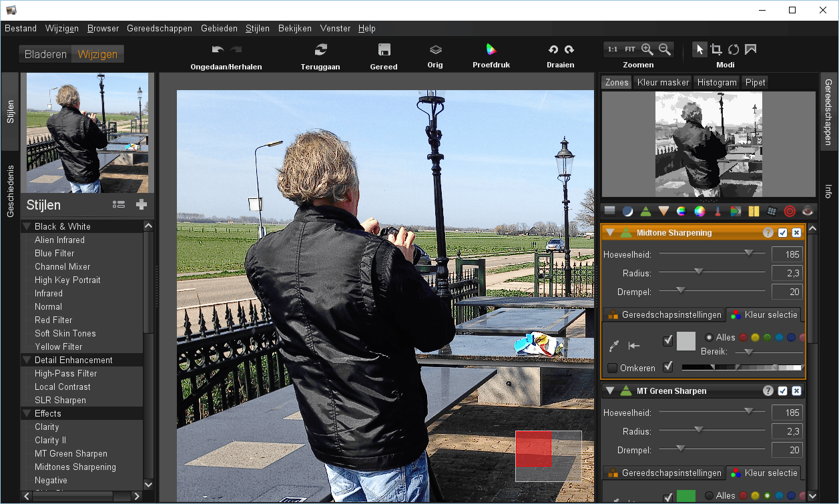Select the Crop tool icon
This screenshot has height=504, width=839.
point(716,49)
